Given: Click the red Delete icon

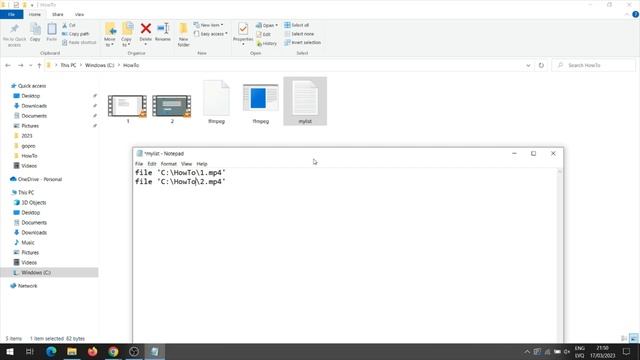Looking at the screenshot, I should click(146, 29).
